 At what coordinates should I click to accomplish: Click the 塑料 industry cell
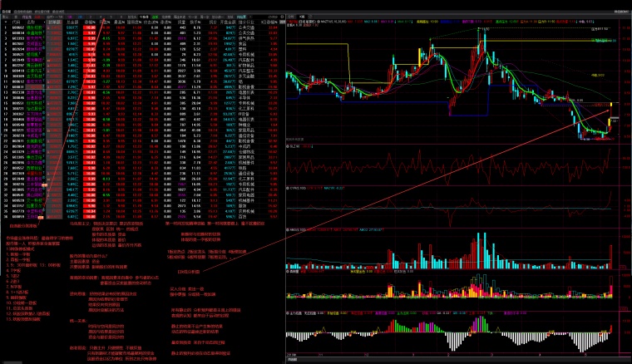click(x=242, y=49)
